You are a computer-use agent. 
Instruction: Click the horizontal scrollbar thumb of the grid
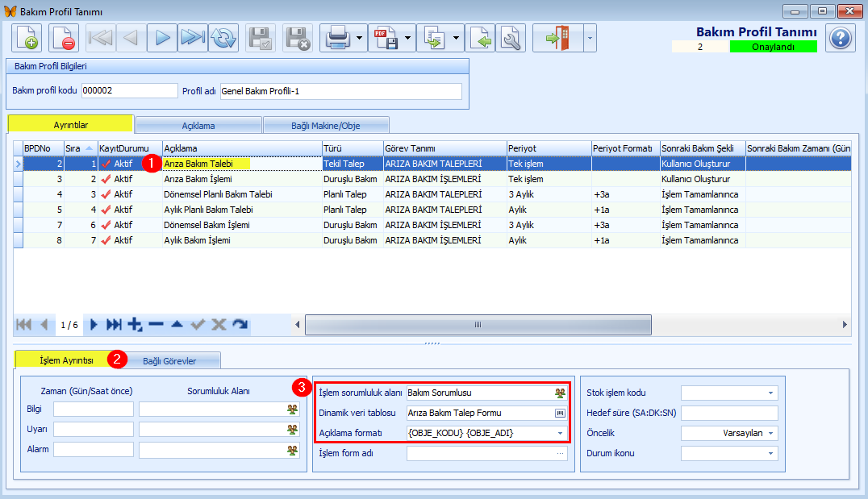coord(478,325)
